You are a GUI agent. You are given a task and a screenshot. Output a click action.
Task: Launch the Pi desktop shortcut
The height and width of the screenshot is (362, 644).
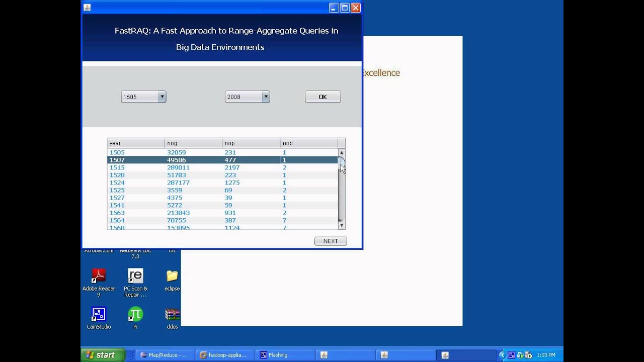pos(135,318)
